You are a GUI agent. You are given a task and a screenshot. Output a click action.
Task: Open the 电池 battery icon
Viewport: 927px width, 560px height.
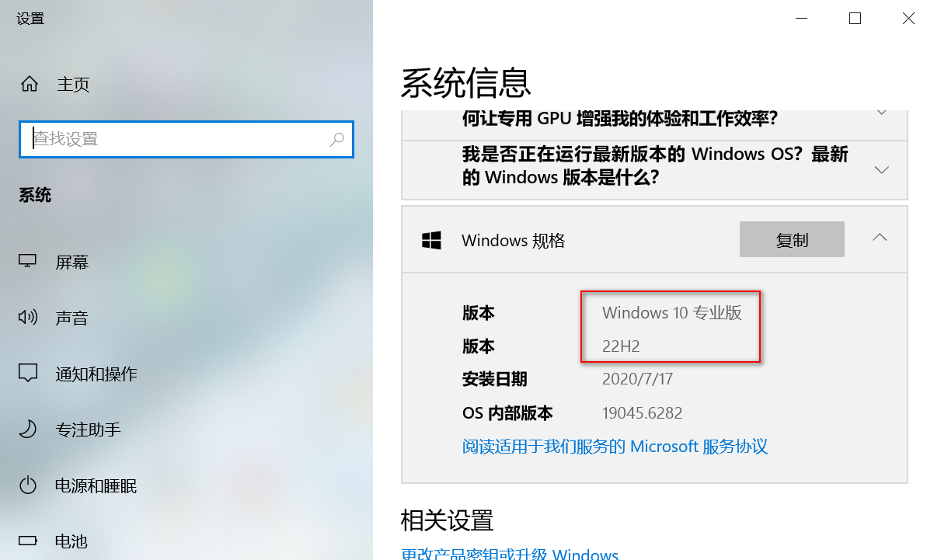[28, 541]
